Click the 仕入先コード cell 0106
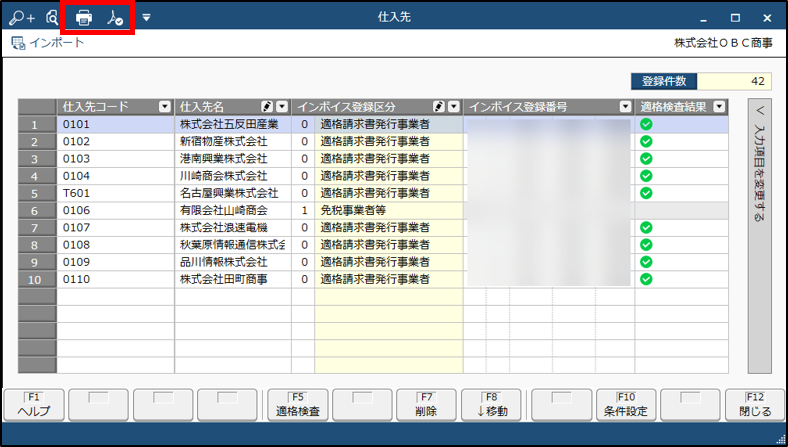 [x=116, y=210]
